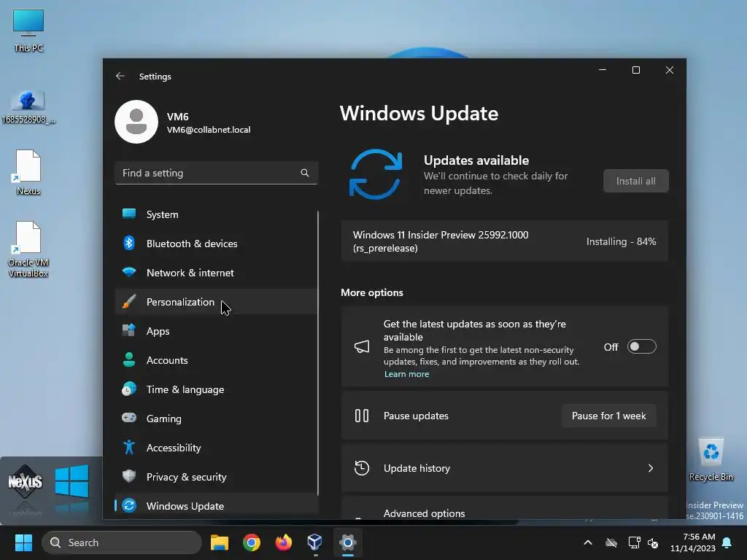Click the notification bell icon
The width and height of the screenshot is (747, 560).
tap(727, 542)
